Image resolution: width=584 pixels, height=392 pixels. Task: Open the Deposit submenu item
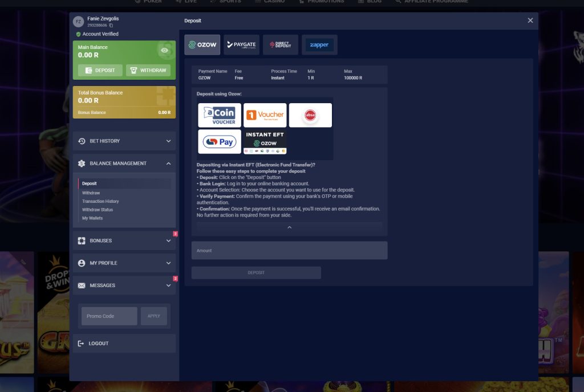90,183
